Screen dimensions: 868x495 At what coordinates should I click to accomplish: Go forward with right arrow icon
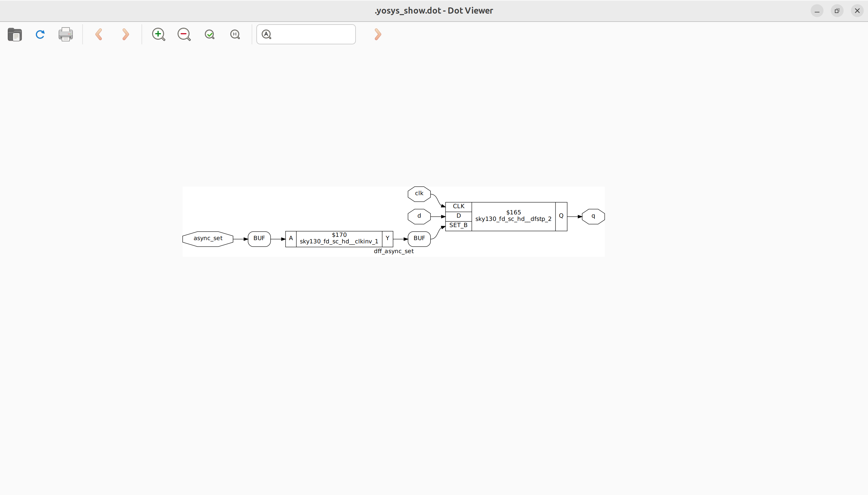click(x=125, y=34)
